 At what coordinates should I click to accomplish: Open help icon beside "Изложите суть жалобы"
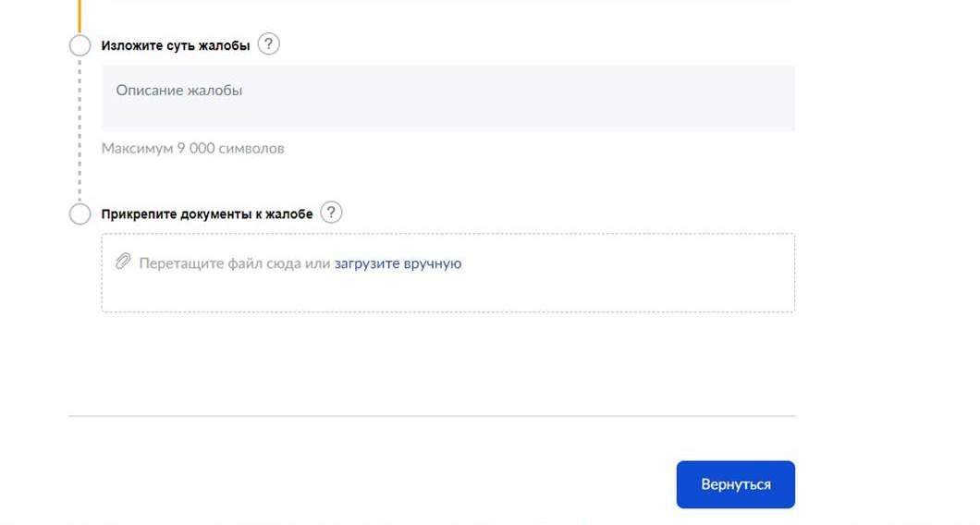[268, 44]
